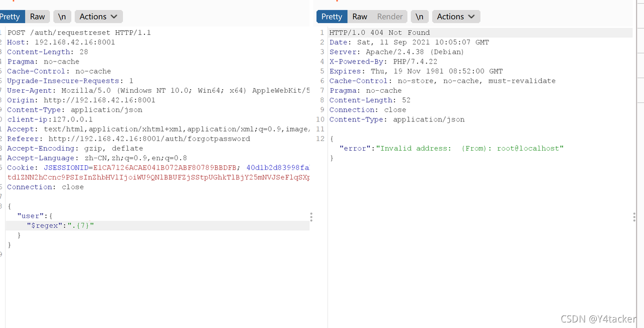Viewport: 644px width, 328px height.
Task: Click the "$regex":".{7}" body line
Action: (x=60, y=226)
